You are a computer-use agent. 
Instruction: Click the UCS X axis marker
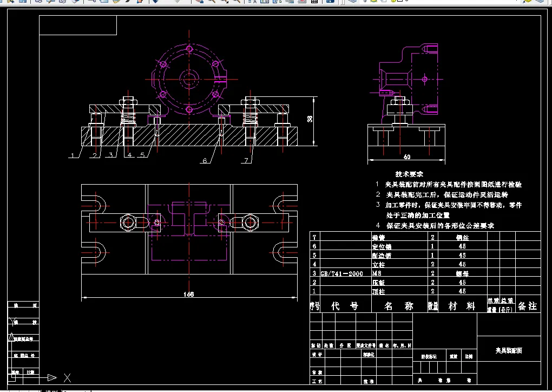tap(67, 378)
